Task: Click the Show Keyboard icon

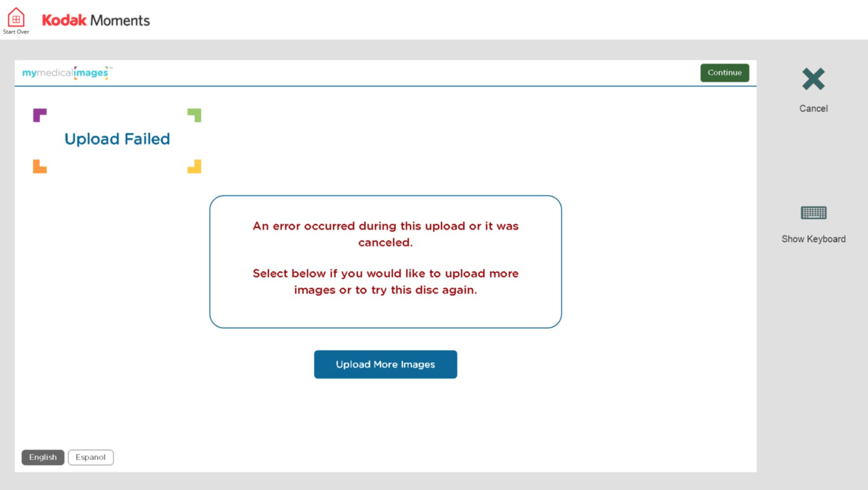Action: pyautogui.click(x=813, y=213)
